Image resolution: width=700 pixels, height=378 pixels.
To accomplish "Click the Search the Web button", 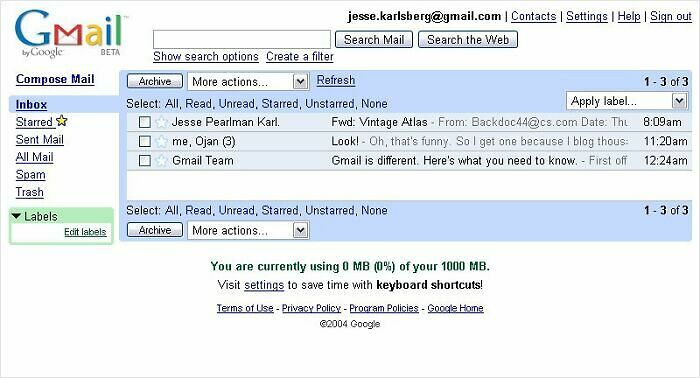I will 468,40.
